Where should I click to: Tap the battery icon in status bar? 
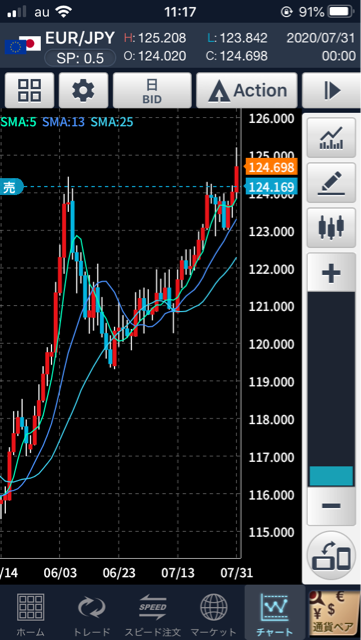[342, 12]
